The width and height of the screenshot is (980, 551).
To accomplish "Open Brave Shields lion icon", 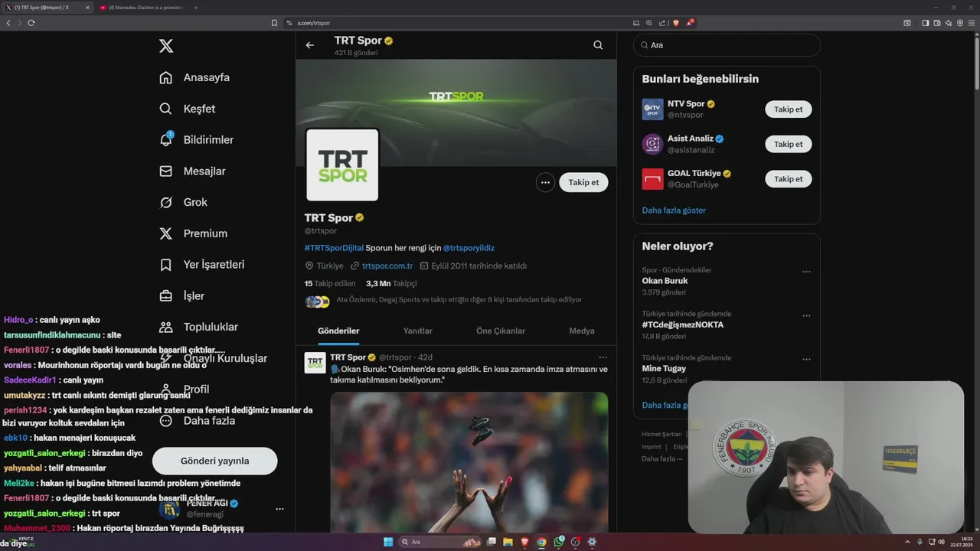I will (675, 23).
